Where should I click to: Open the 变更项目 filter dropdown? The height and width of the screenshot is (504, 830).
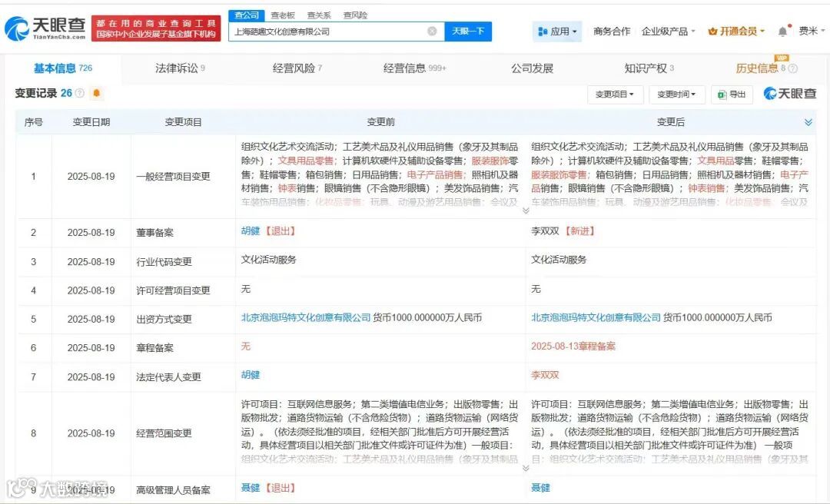615,94
